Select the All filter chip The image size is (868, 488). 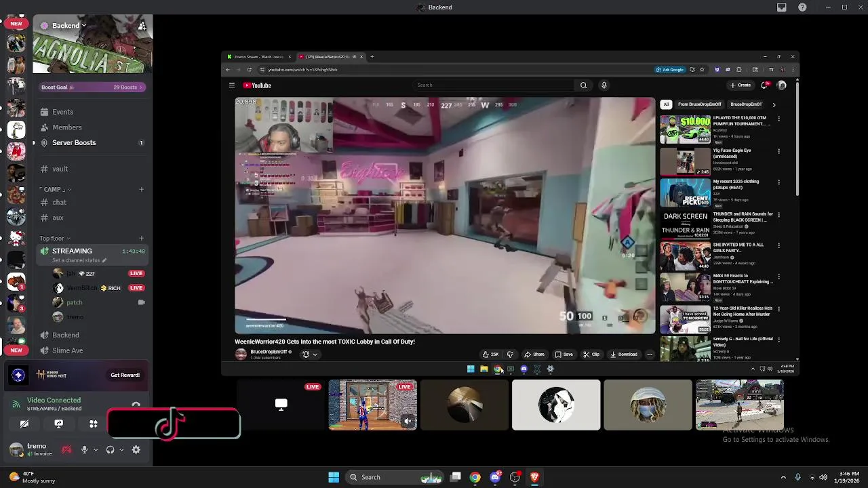click(x=666, y=104)
